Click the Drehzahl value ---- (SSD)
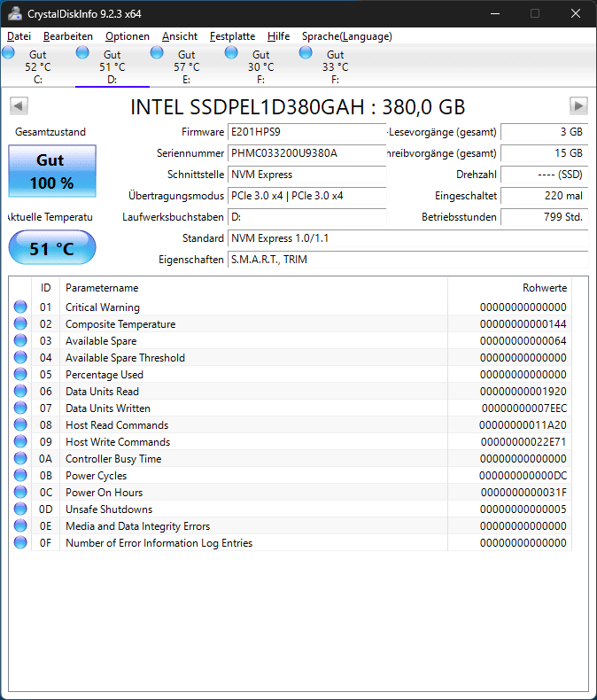 pos(545,175)
